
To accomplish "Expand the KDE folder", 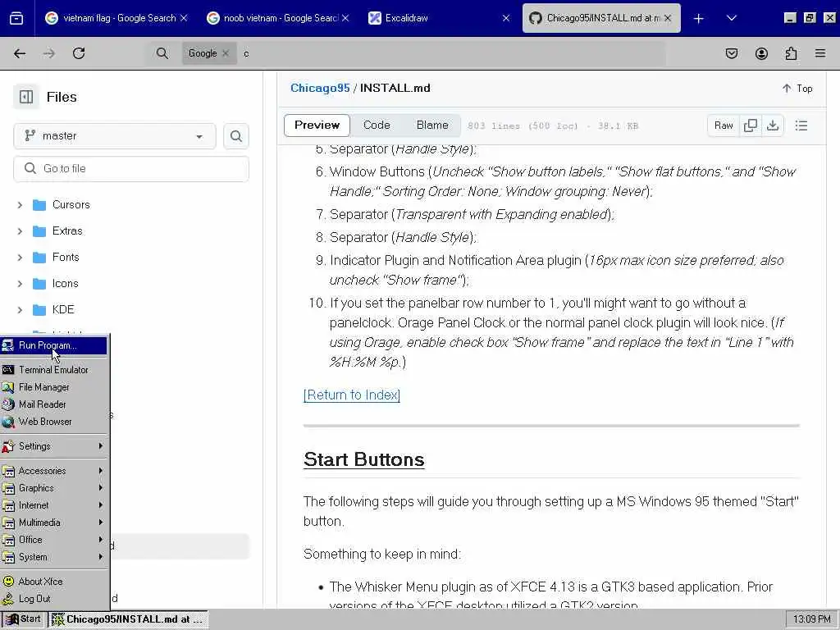I will pos(20,310).
